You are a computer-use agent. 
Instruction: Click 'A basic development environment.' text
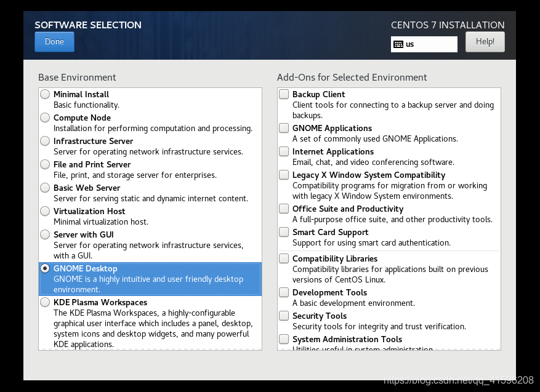click(353, 303)
